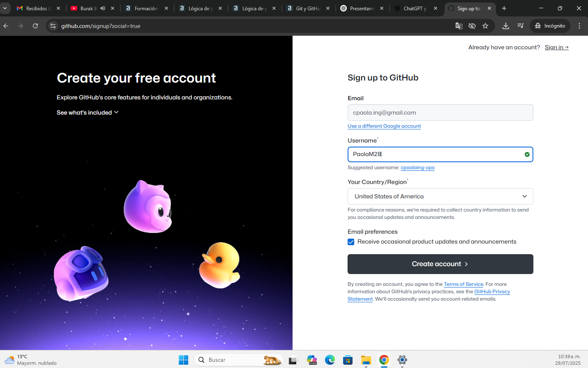Viewport: 588px width, 368px height.
Task: Click the pink Mona cat mascot image
Action: tap(148, 207)
